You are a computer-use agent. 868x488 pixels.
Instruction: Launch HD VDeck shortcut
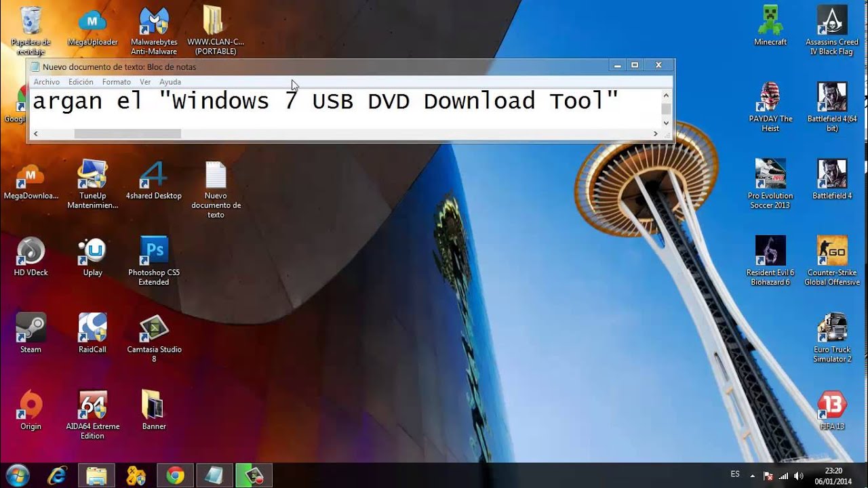click(x=31, y=258)
